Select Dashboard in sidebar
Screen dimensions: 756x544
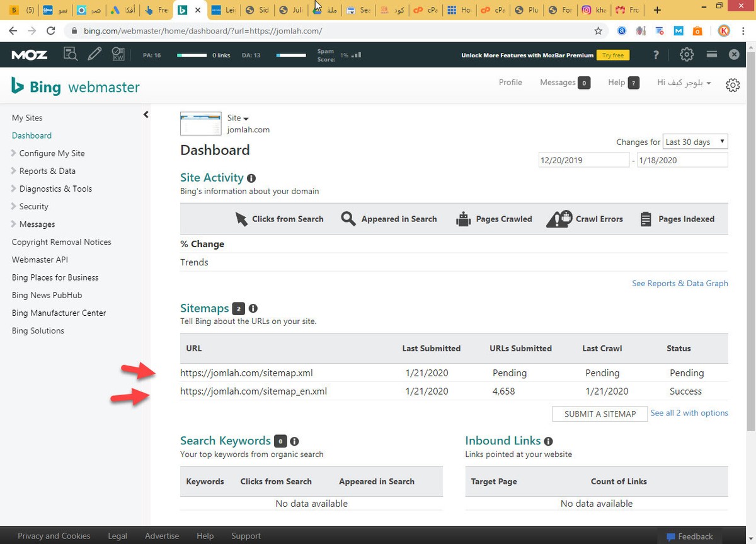tap(31, 136)
